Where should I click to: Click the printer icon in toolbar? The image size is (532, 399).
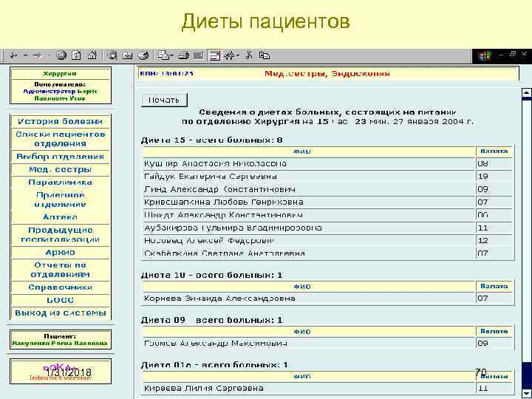[183, 55]
